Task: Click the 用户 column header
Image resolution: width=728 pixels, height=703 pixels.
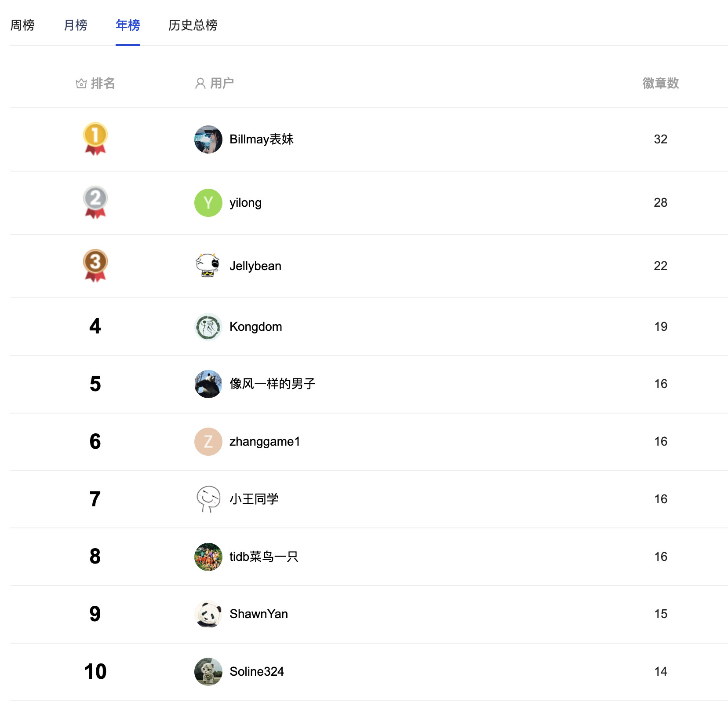Action: tap(222, 83)
